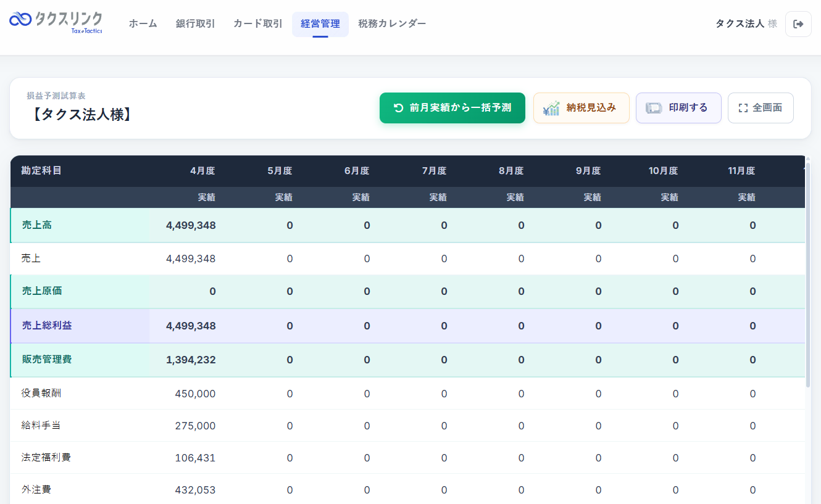The height and width of the screenshot is (504, 821).
Task: Open 税務カレンダー tab
Action: click(x=392, y=24)
